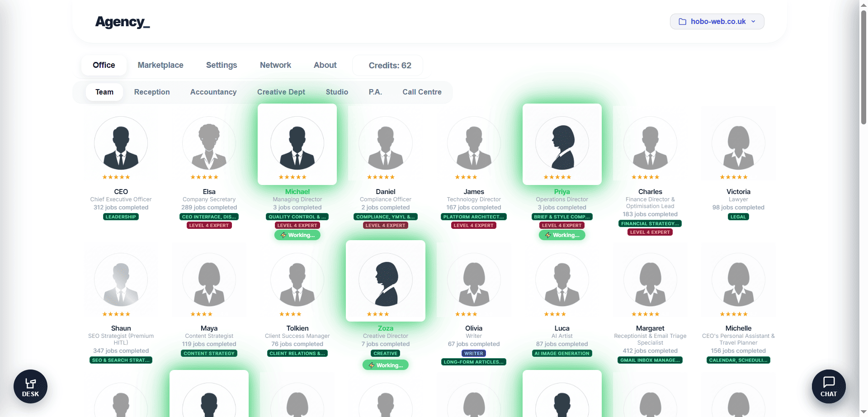The height and width of the screenshot is (417, 868).
Task: Click the page vertical scrollbar
Action: (863, 68)
